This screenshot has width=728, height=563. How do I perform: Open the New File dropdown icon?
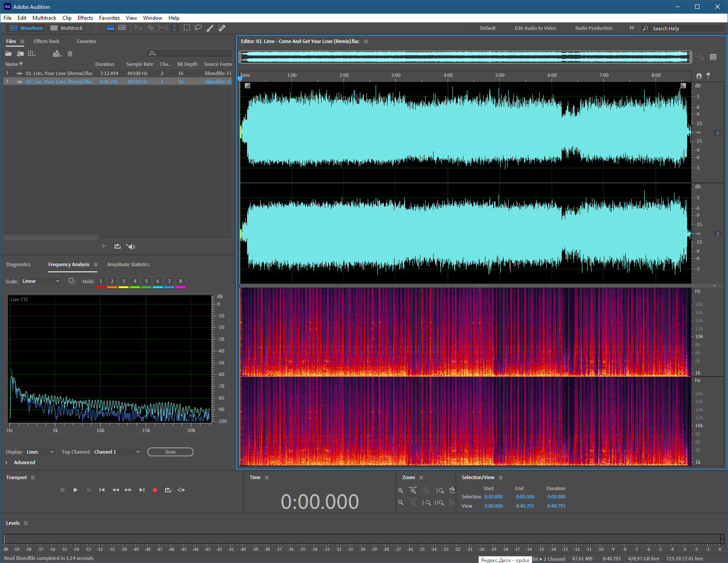(x=32, y=54)
